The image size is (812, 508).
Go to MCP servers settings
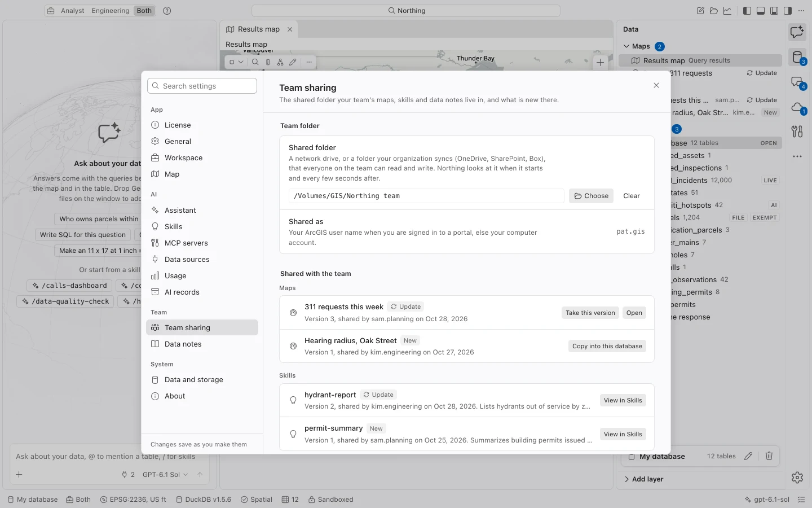click(x=202, y=243)
